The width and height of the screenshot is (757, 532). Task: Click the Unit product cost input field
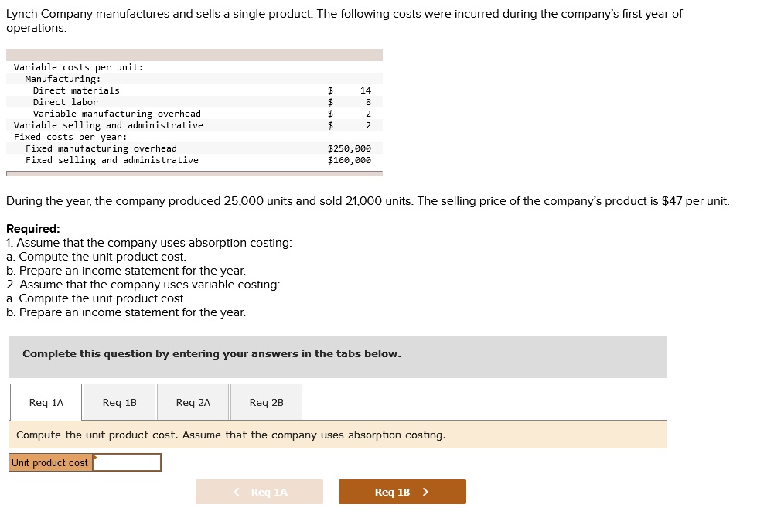click(x=128, y=462)
